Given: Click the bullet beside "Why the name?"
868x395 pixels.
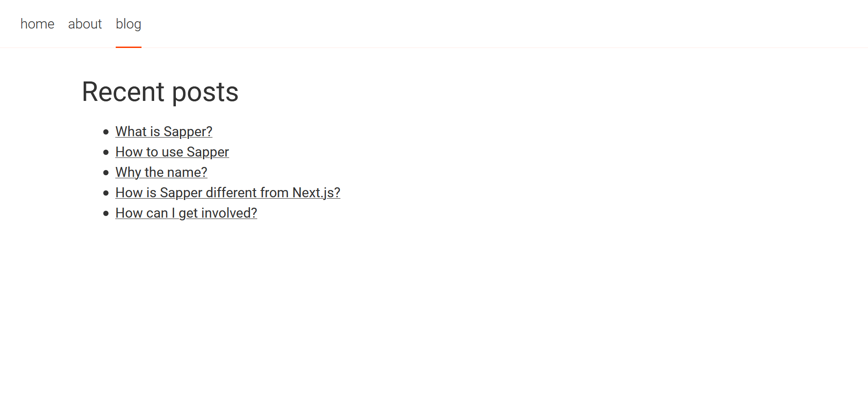Looking at the screenshot, I should click(x=106, y=173).
